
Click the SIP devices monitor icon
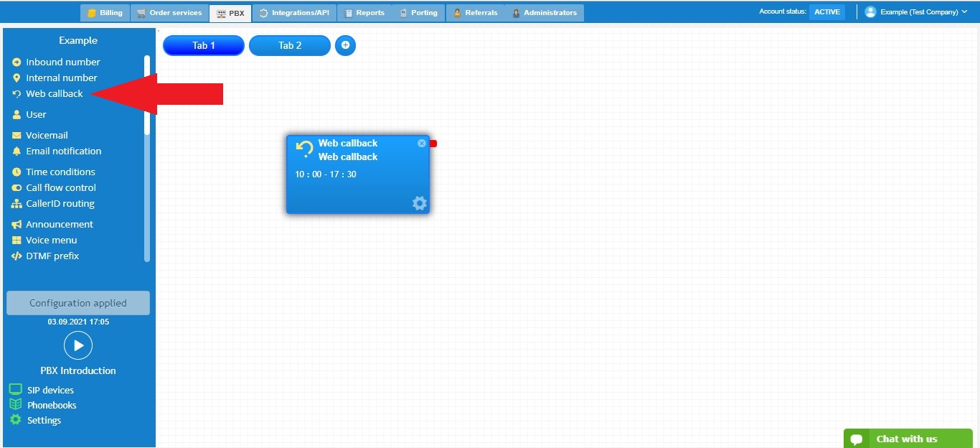coord(15,389)
